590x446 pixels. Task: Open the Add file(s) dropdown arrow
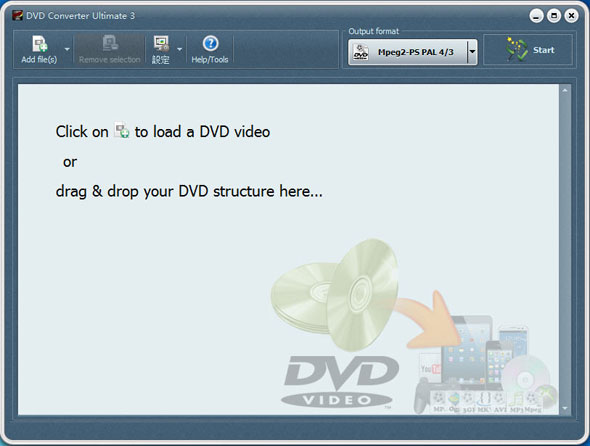[x=67, y=49]
